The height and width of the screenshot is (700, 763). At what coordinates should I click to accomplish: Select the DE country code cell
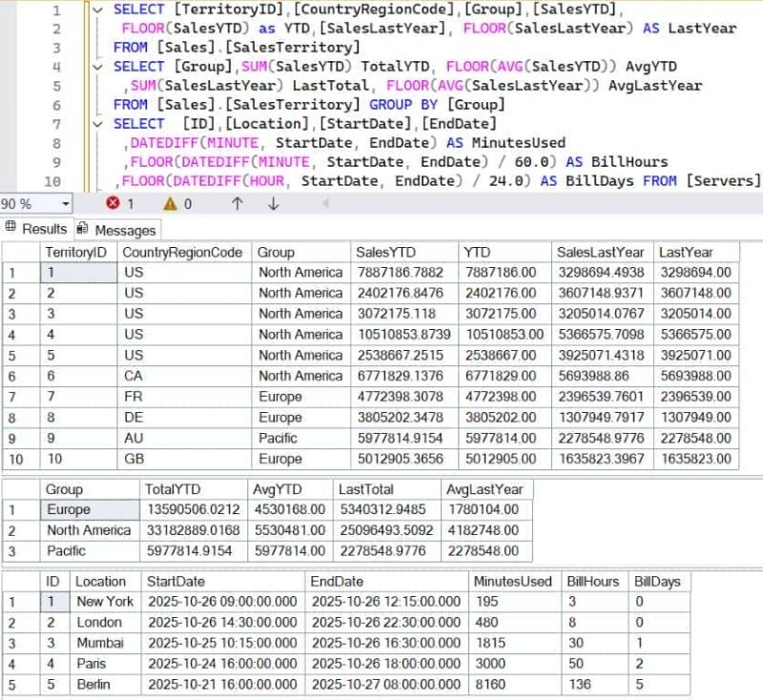pos(184,418)
